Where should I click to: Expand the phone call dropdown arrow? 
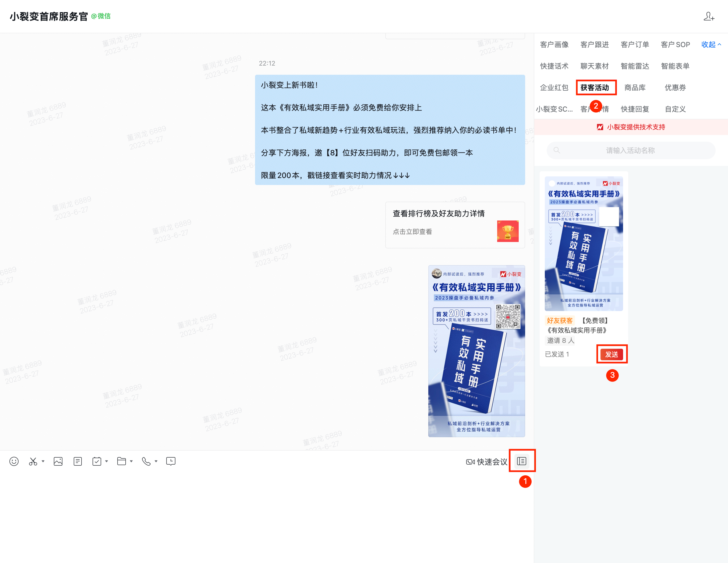pyautogui.click(x=156, y=461)
